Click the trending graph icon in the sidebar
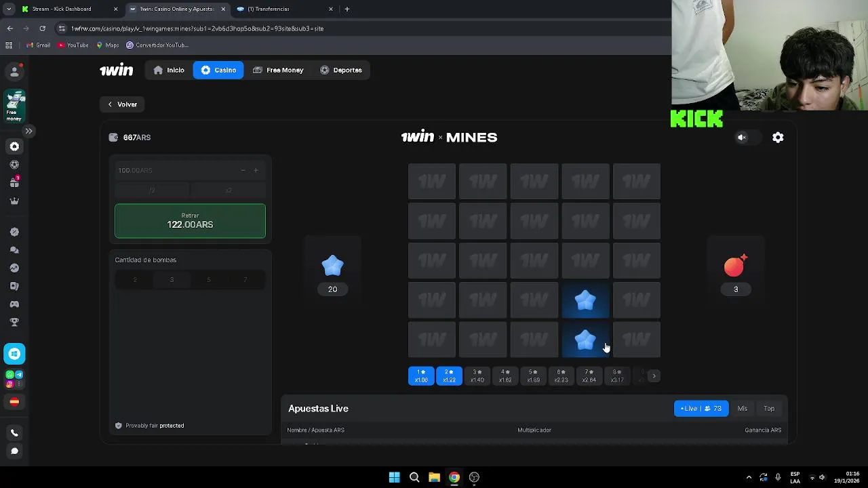 (14, 268)
